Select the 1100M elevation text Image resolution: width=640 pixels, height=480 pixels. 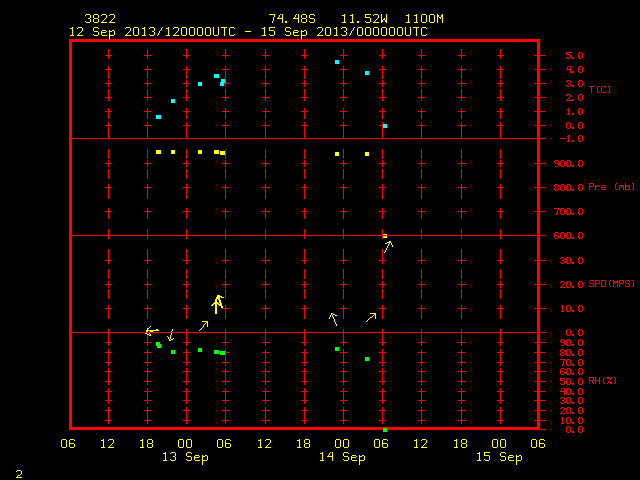pyautogui.click(x=424, y=19)
